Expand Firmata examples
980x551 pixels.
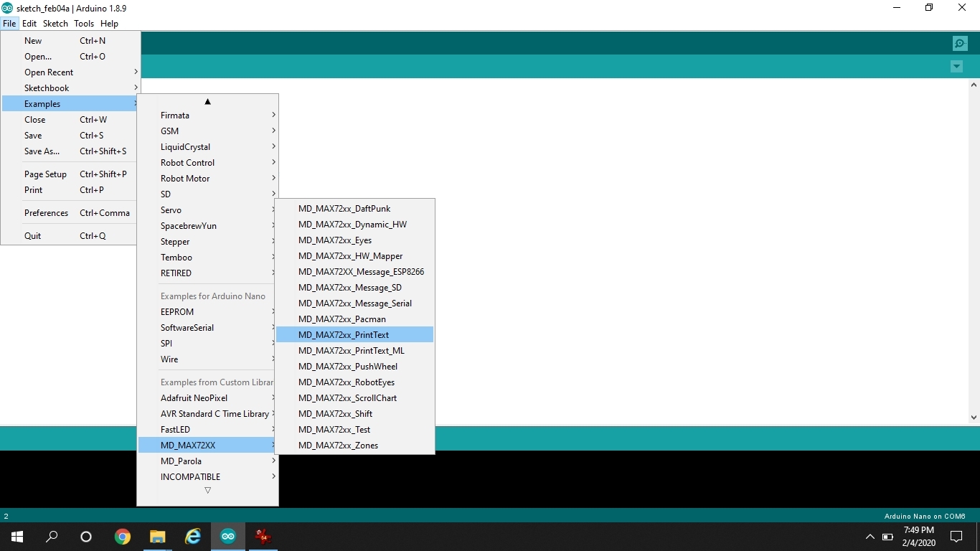(207, 116)
